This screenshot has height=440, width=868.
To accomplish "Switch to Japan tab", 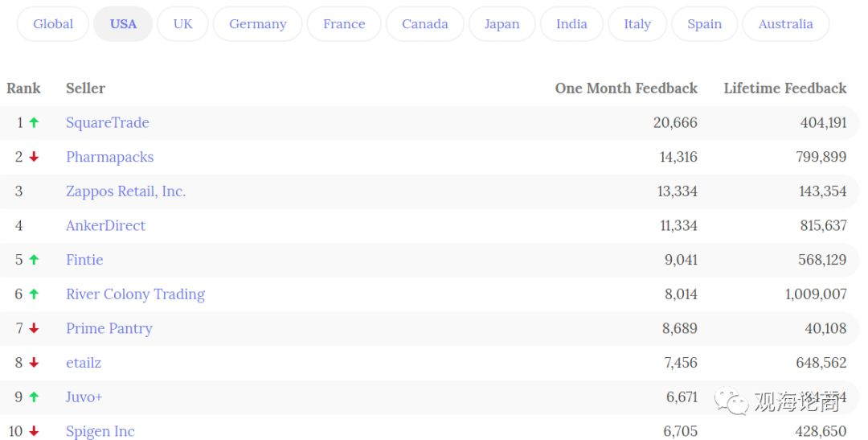I will click(x=502, y=24).
